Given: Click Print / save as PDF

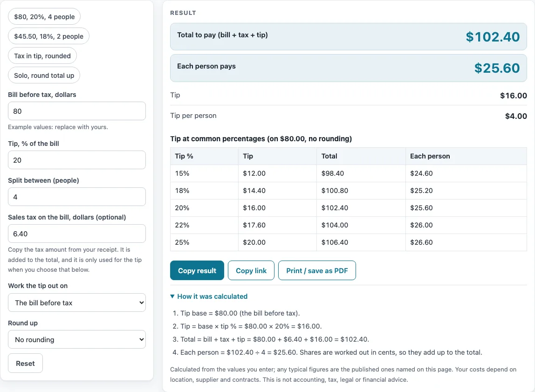Looking at the screenshot, I should [x=317, y=270].
